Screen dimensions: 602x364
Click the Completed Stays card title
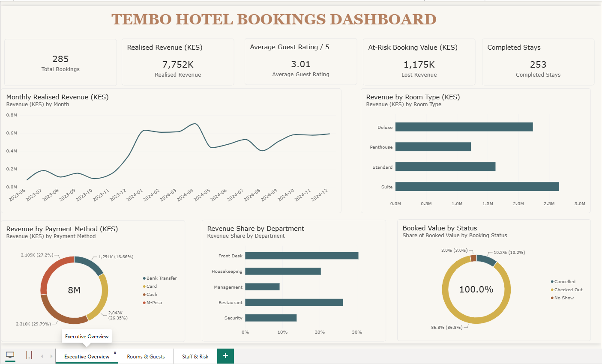pos(514,48)
